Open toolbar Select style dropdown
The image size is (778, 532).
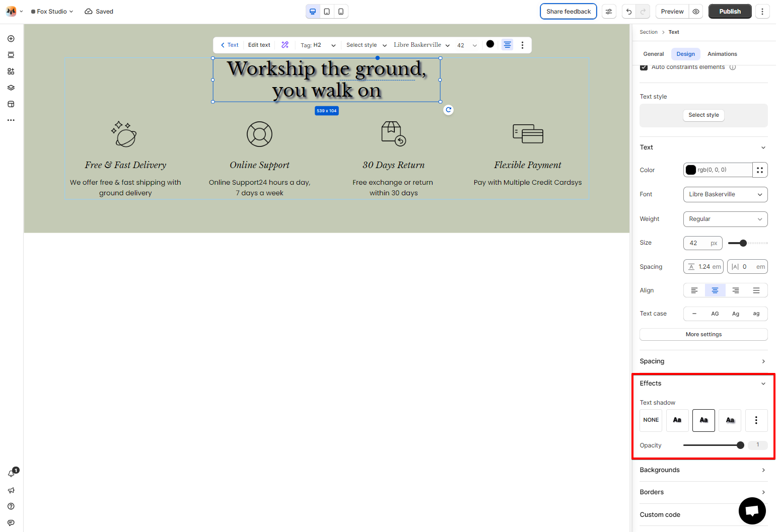click(366, 45)
